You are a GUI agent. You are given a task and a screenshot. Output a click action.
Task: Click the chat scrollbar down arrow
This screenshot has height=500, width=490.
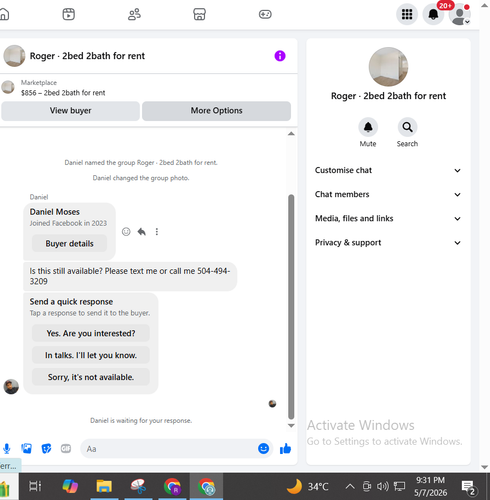(x=291, y=426)
